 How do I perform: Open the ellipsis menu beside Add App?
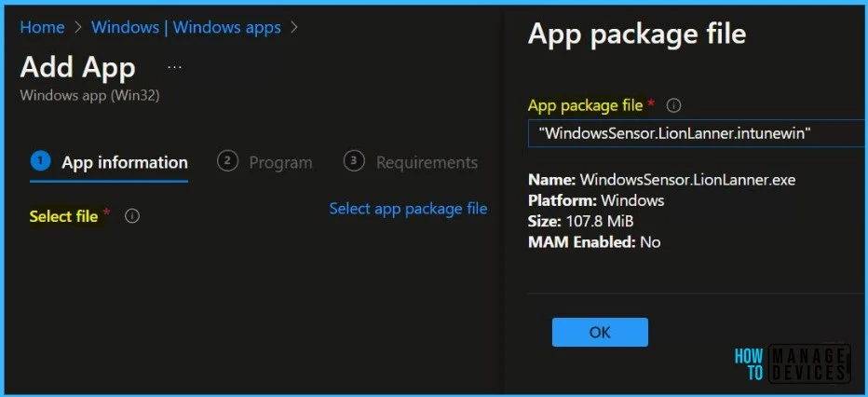[174, 68]
